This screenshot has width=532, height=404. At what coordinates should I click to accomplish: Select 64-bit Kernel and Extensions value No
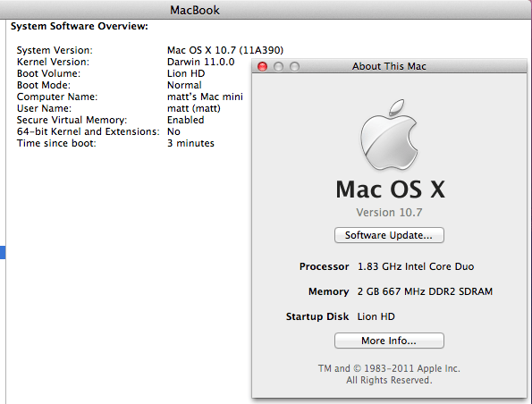(x=173, y=131)
